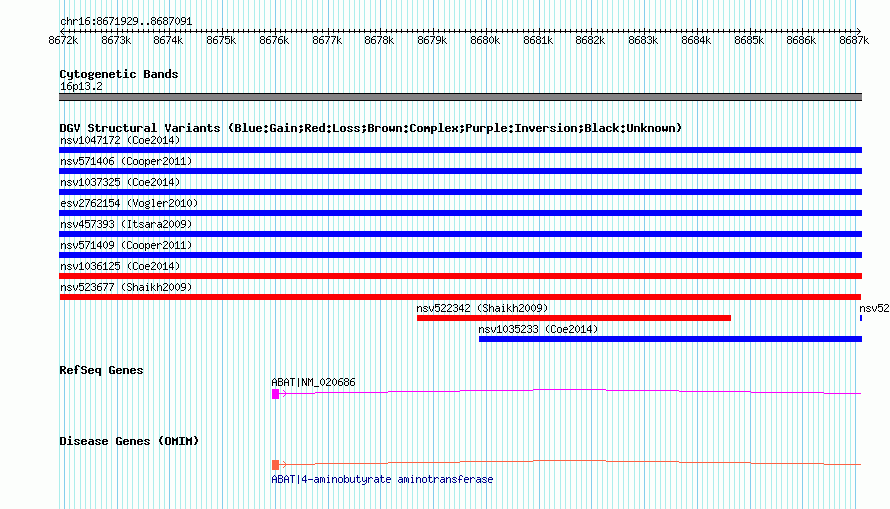Image resolution: width=890 pixels, height=509 pixels.
Task: Click the red loss bar for nsv1036125
Action: click(460, 276)
